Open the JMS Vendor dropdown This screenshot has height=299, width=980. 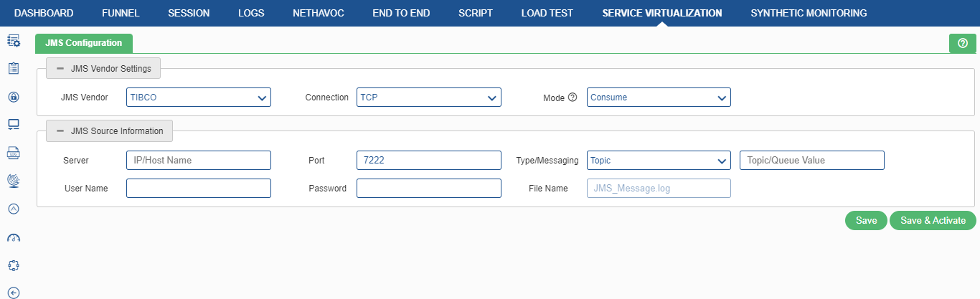[199, 98]
